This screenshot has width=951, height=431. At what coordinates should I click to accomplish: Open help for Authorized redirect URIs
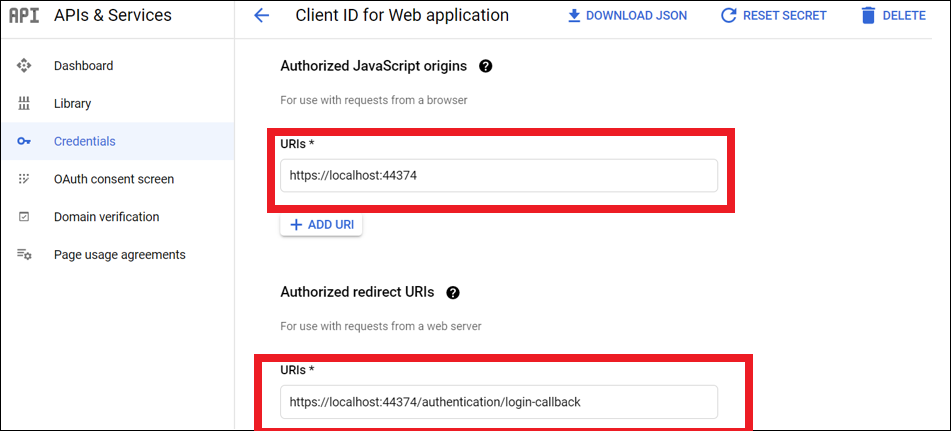point(453,293)
